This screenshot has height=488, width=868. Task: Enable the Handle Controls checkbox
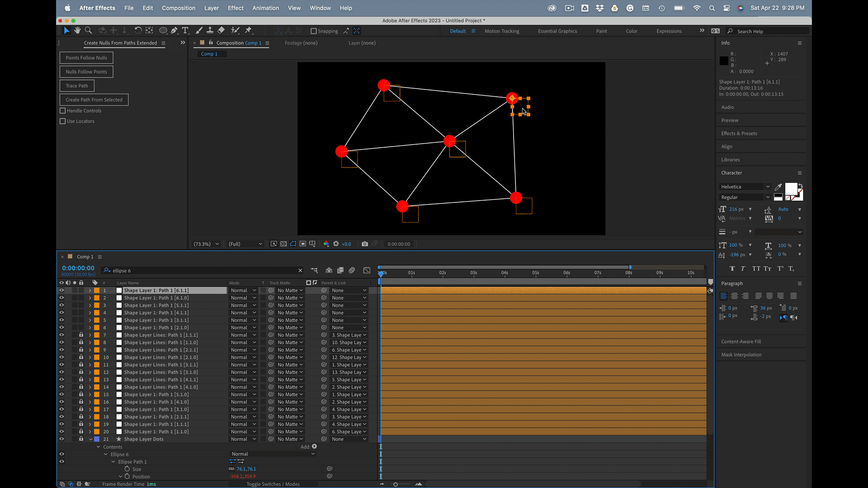coord(63,111)
